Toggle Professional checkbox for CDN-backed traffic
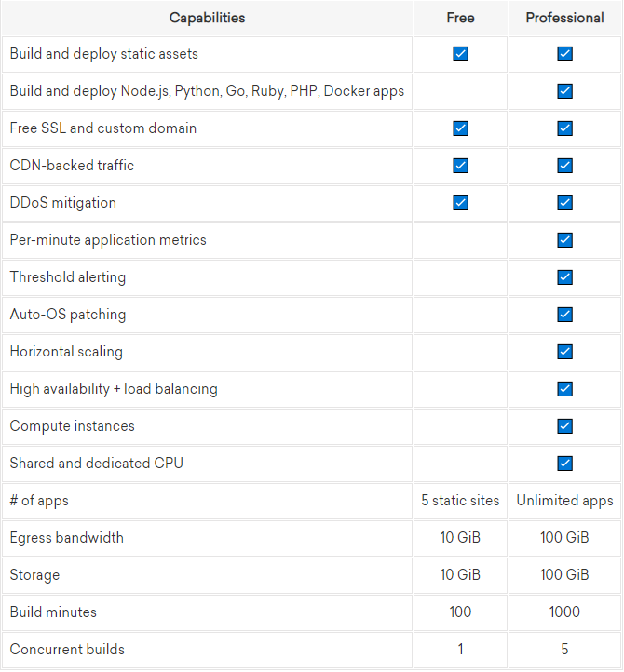The image size is (624, 672). coord(564,166)
